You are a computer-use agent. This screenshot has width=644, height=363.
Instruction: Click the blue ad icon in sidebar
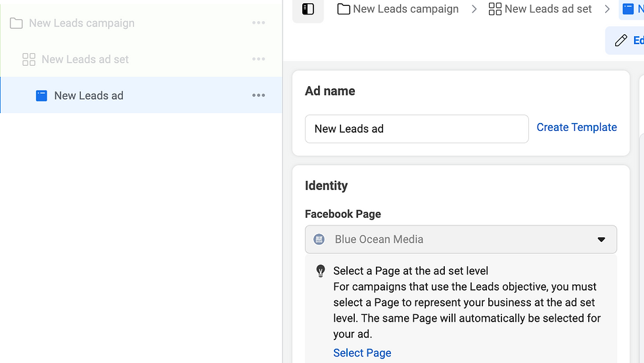(x=41, y=95)
